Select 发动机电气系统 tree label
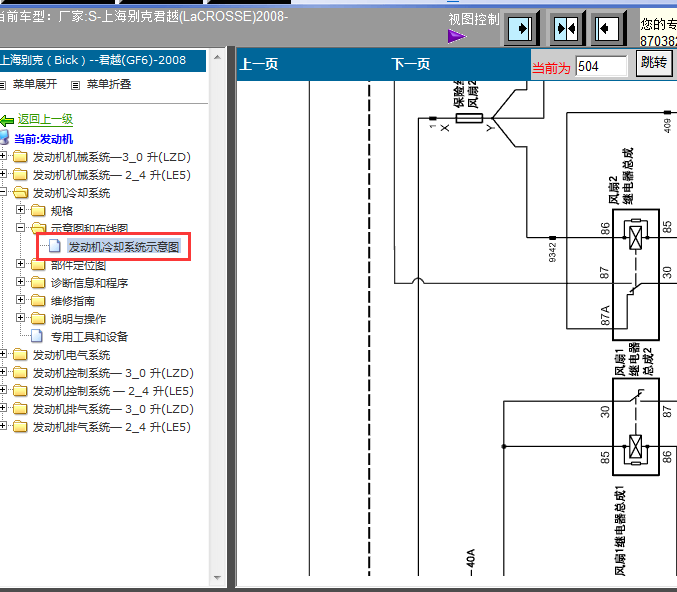677x592 pixels. tap(72, 355)
